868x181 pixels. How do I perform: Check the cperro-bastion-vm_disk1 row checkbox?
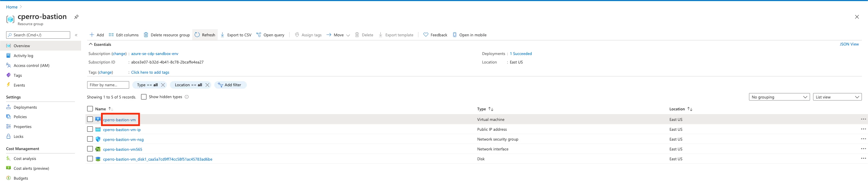(x=90, y=159)
